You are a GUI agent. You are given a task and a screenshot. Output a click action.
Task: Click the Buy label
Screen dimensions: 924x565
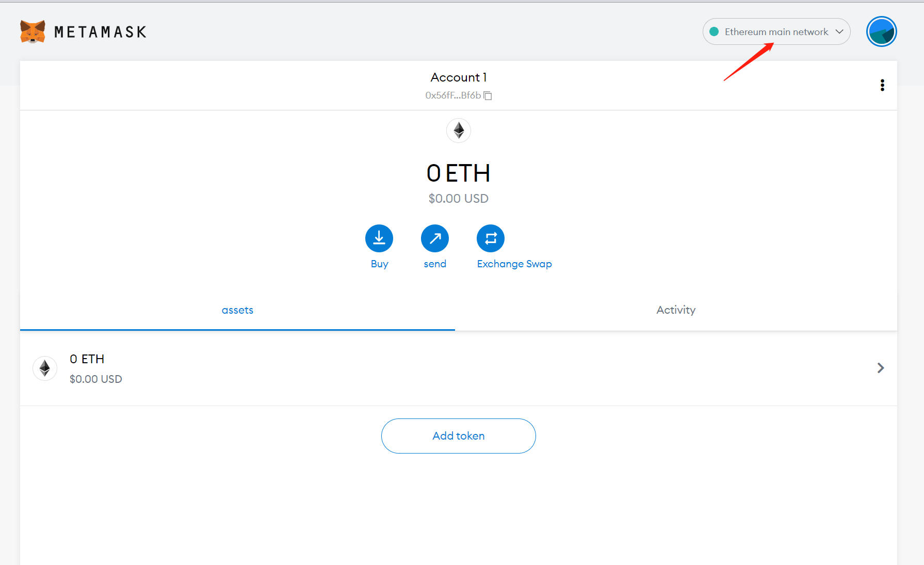[379, 264]
